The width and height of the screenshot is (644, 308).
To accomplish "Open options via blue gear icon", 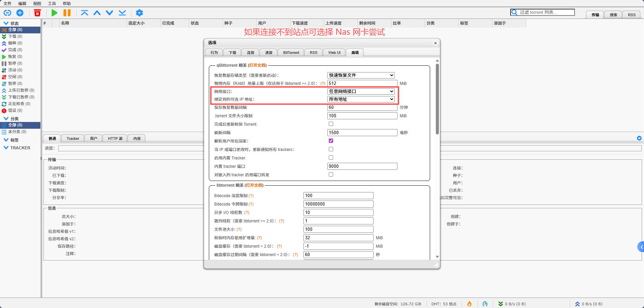I will pyautogui.click(x=139, y=13).
